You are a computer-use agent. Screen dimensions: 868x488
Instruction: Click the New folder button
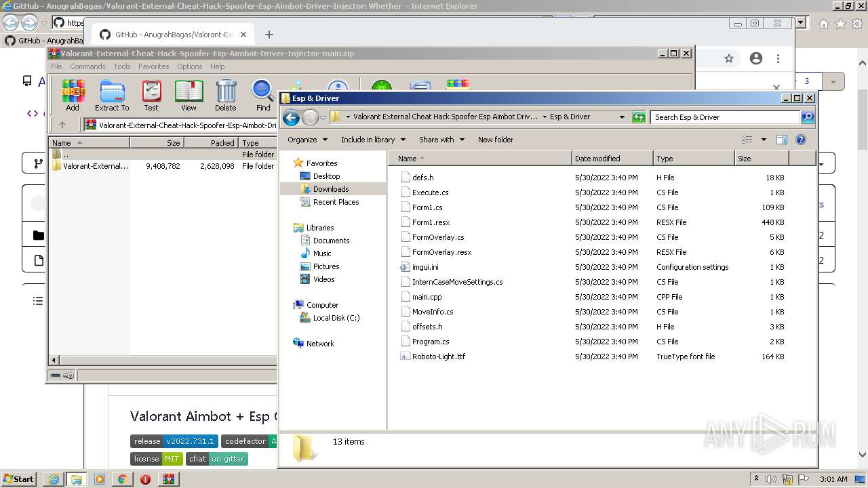point(496,140)
